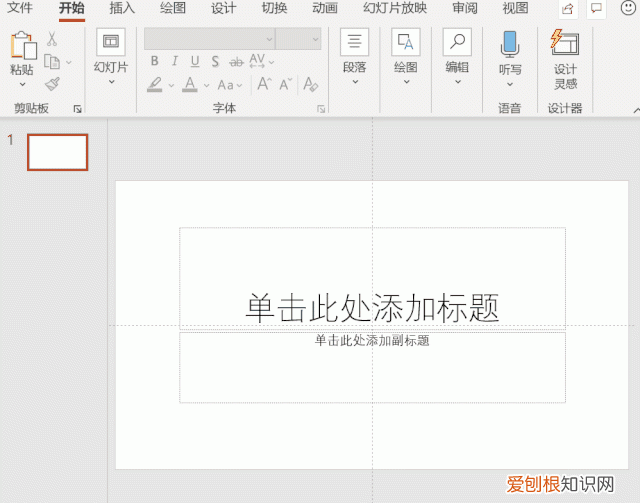Click the smiley feedback icon
The height and width of the screenshot is (503, 640).
[629, 7]
